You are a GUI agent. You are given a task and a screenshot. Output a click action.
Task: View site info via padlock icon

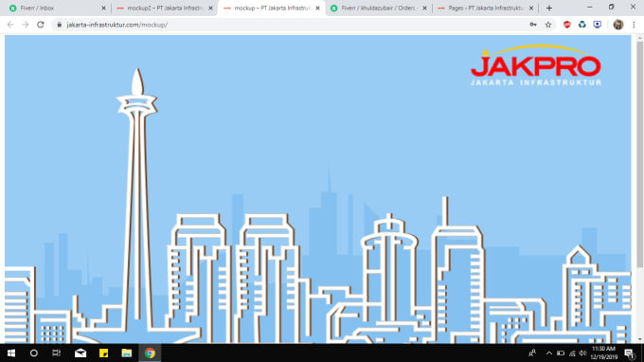tap(60, 25)
